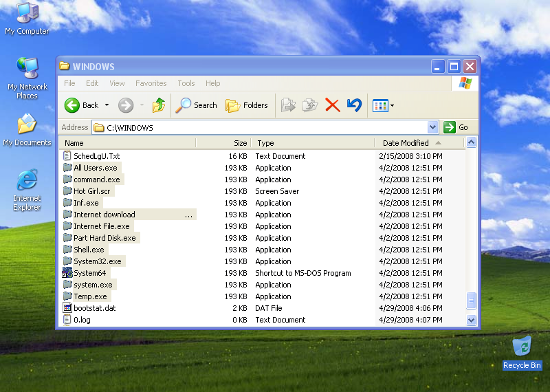The image size is (550, 392).
Task: Open the View menu
Action: (x=117, y=83)
